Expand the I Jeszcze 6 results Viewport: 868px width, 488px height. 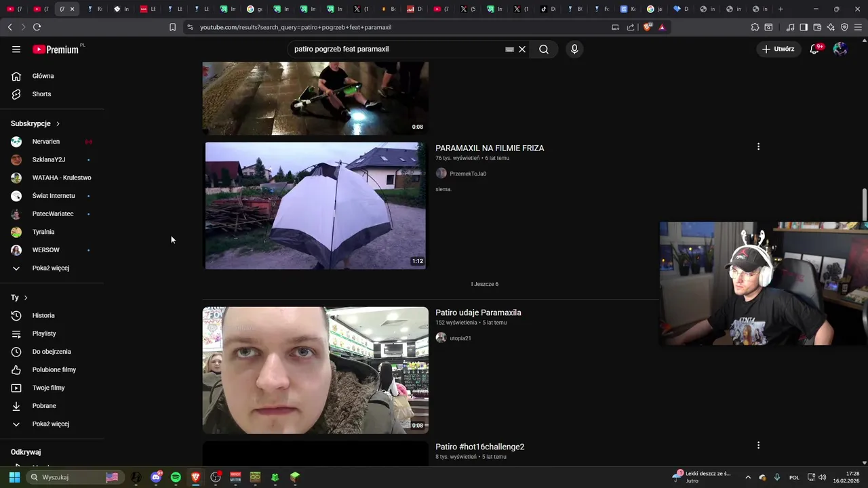click(x=485, y=284)
